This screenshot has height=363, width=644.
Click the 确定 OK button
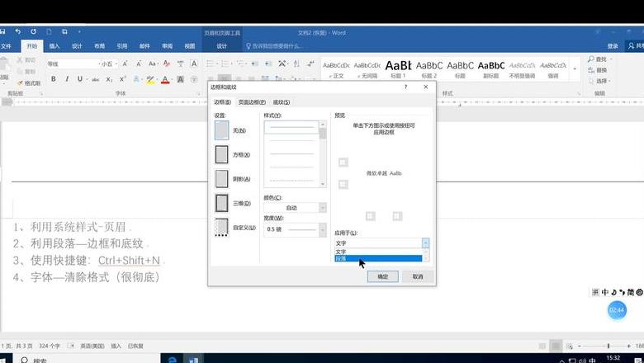pos(382,276)
